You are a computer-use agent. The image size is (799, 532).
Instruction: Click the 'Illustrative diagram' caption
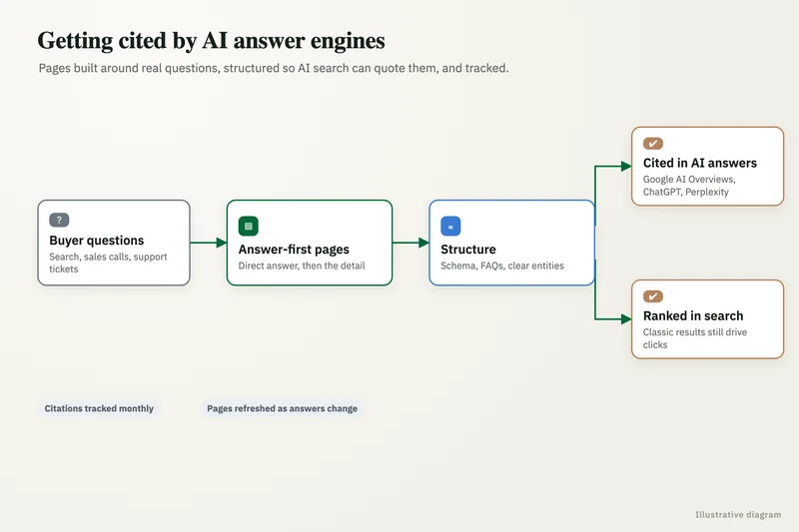(x=738, y=515)
